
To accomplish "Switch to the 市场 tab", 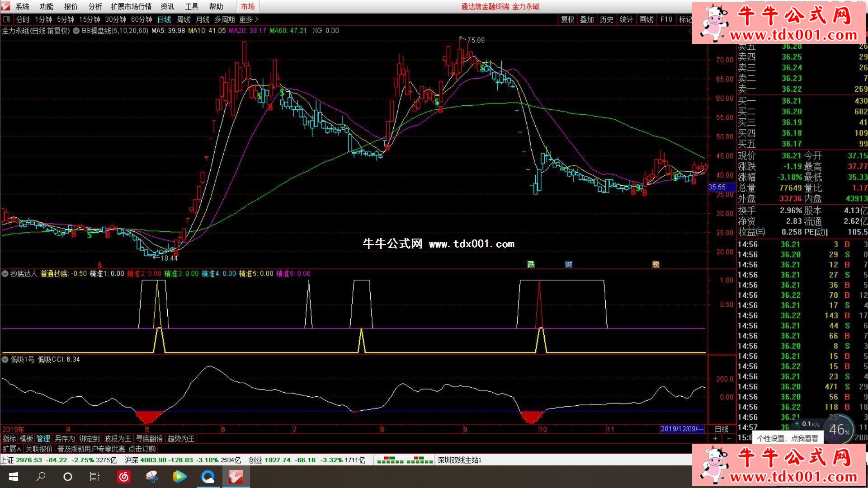I will pyautogui.click(x=248, y=6).
